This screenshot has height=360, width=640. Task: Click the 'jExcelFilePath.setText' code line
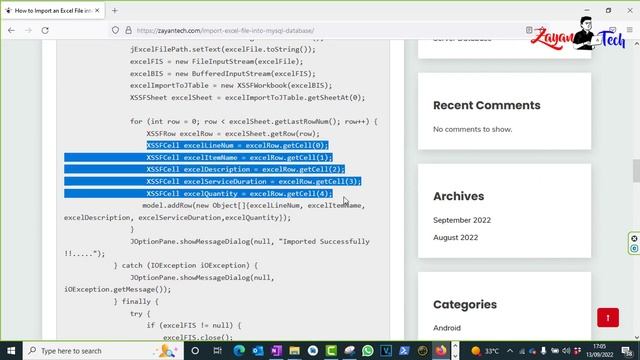point(223,49)
